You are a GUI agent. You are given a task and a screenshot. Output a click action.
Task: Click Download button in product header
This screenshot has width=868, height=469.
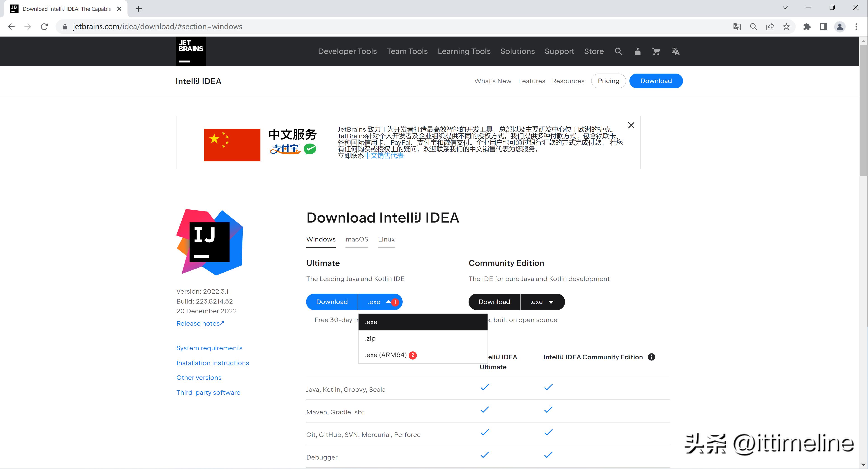click(x=656, y=81)
